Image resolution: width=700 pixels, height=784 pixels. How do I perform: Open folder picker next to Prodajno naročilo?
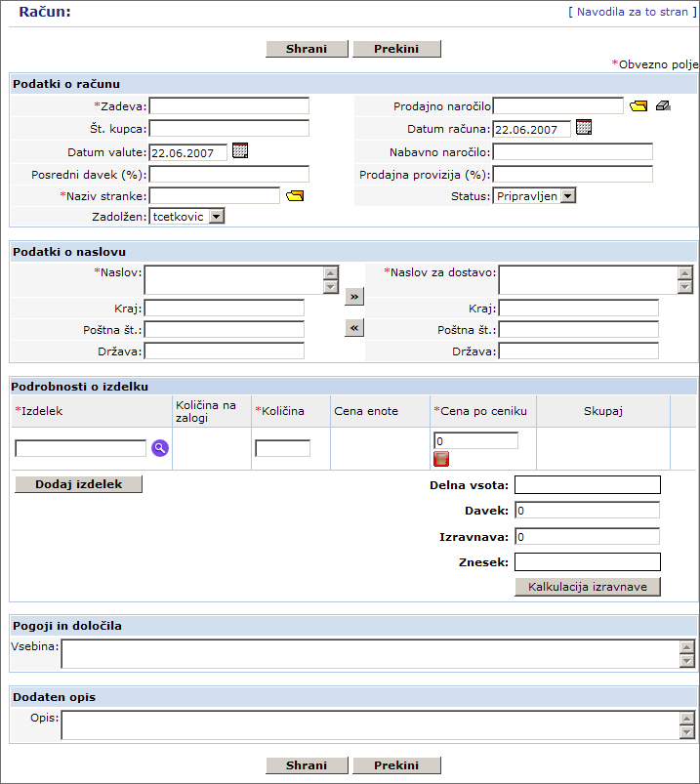[638, 106]
